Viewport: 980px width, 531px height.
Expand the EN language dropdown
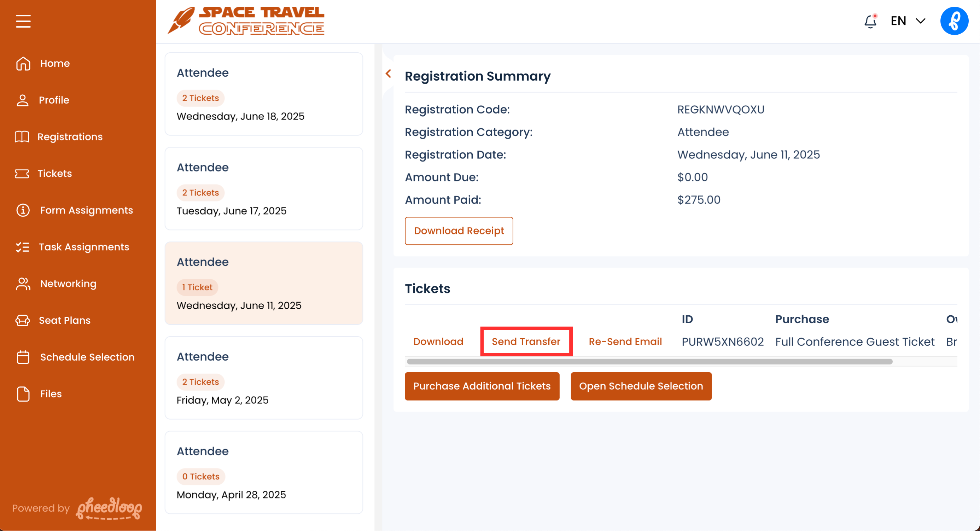coord(908,21)
